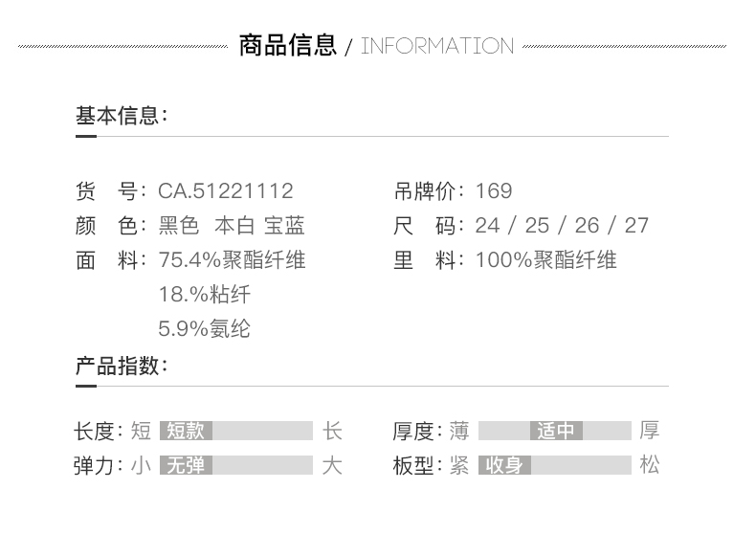Click the 无弹 marker on elasticity bar

(186, 466)
